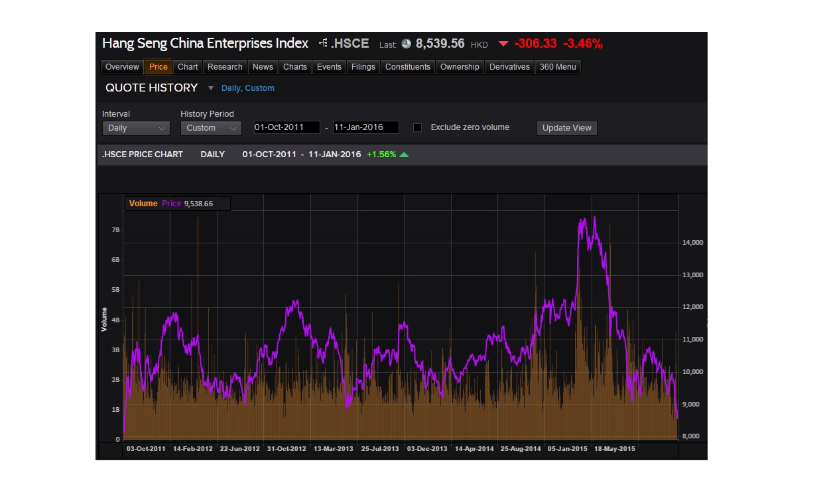The image size is (827, 504).
Task: Click the 13-Mar-2013 axis date label
Action: pyautogui.click(x=334, y=449)
